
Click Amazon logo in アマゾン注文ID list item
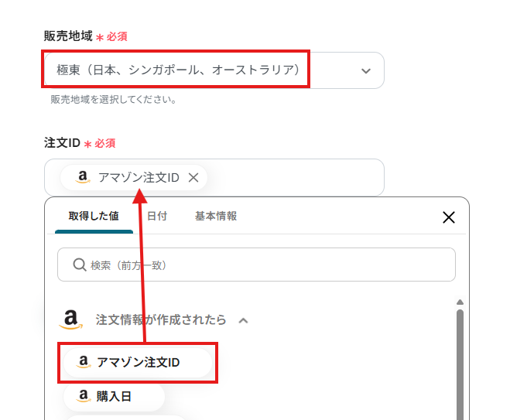84,362
